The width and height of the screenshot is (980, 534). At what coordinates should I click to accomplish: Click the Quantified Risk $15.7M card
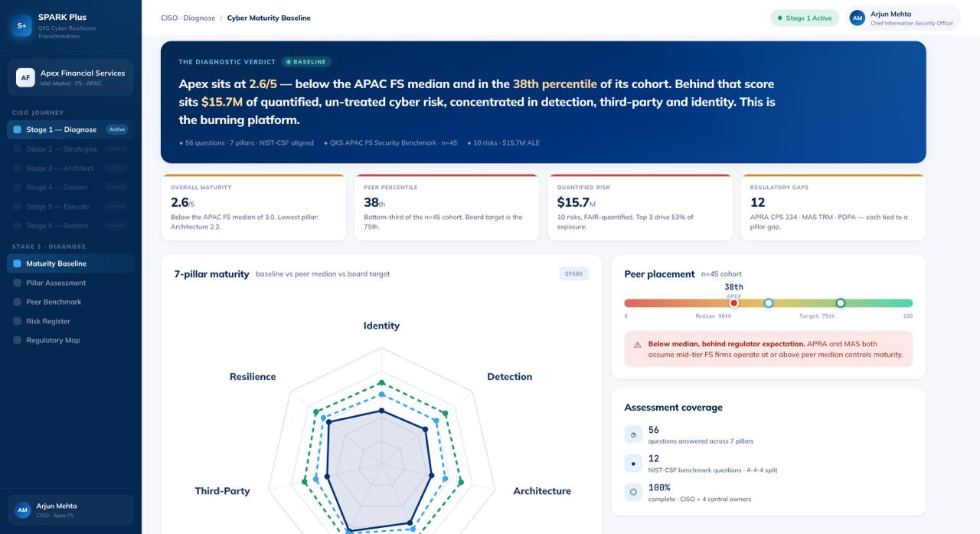(640, 208)
